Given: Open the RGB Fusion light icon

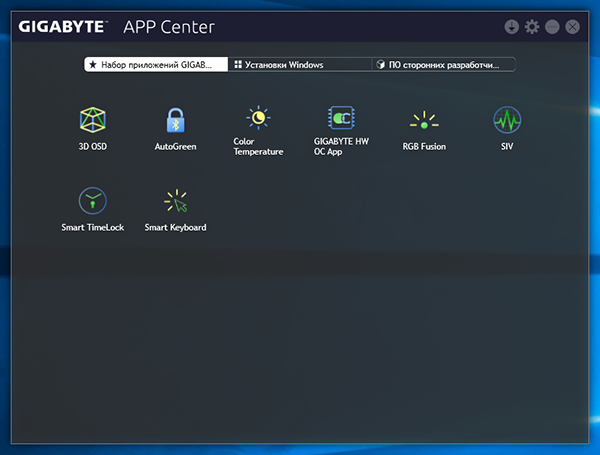Looking at the screenshot, I should pos(424,122).
